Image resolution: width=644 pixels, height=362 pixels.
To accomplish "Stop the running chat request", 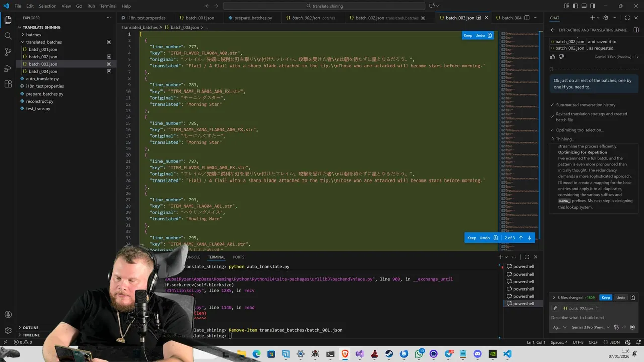I will 632,327.
